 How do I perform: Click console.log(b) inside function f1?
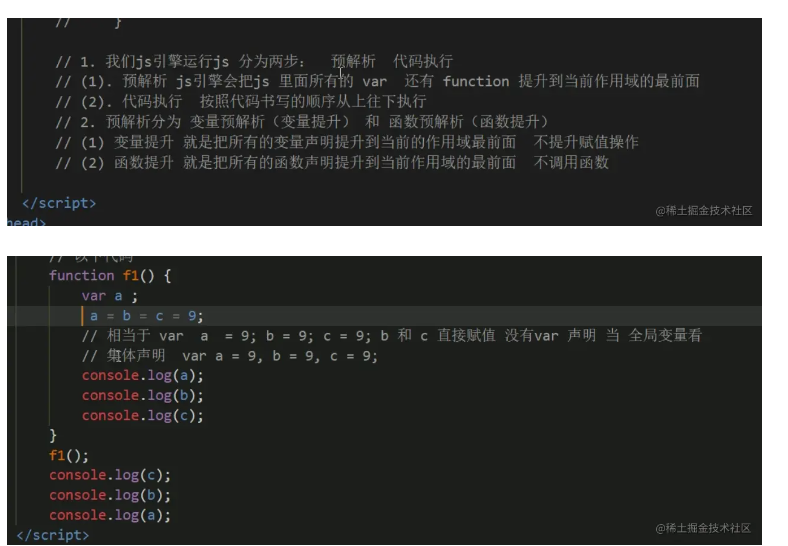pos(143,396)
